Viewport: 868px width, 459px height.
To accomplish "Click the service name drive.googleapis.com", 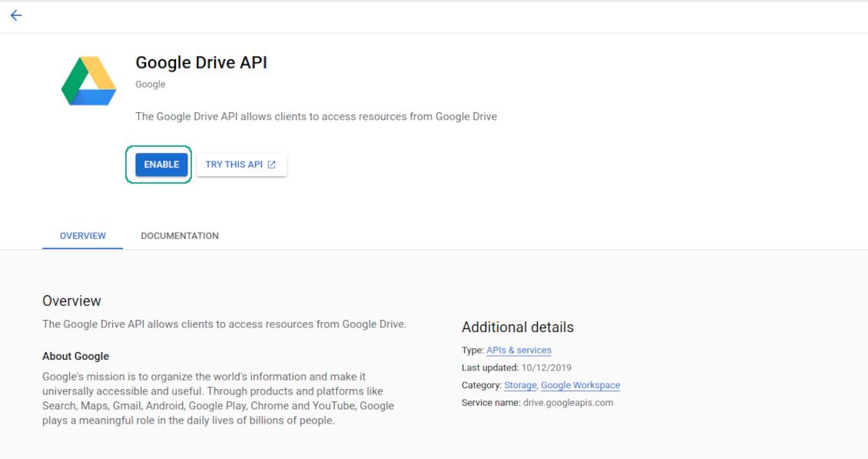I will tap(568, 403).
